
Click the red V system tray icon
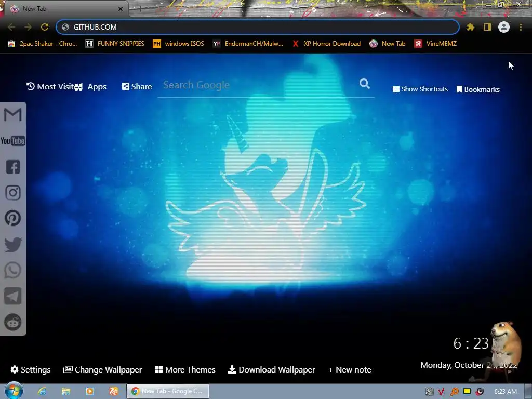click(x=441, y=392)
